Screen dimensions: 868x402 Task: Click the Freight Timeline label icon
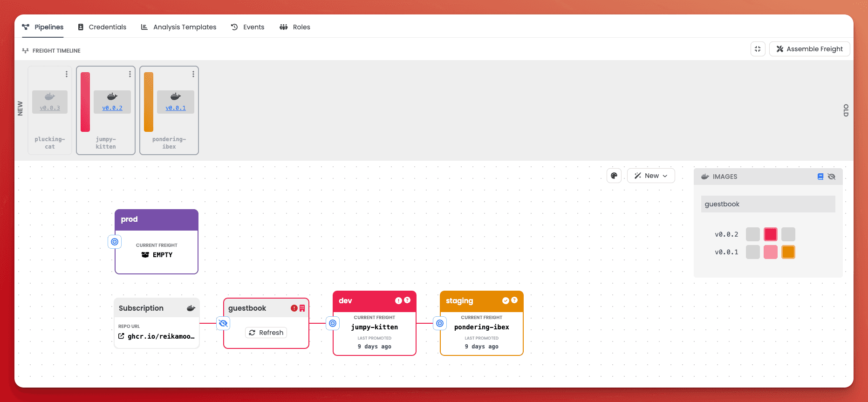point(26,51)
